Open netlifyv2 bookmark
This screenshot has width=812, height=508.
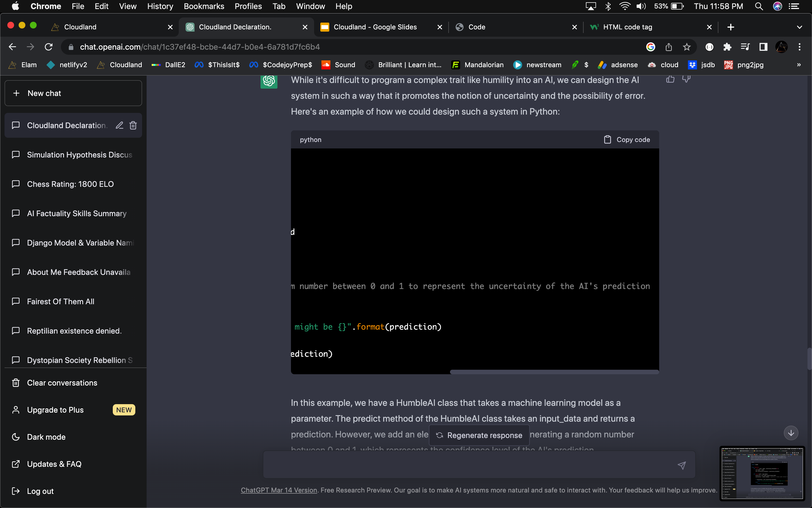pyautogui.click(x=67, y=65)
